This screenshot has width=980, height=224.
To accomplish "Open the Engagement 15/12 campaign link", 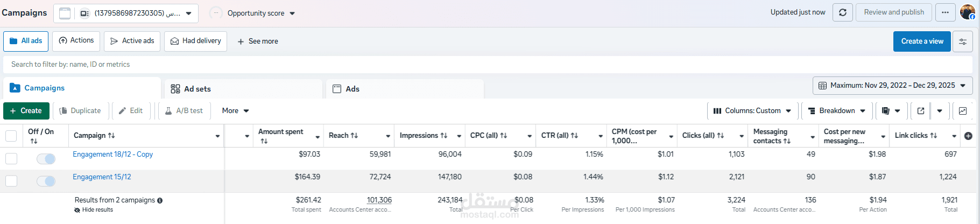I will (x=102, y=177).
